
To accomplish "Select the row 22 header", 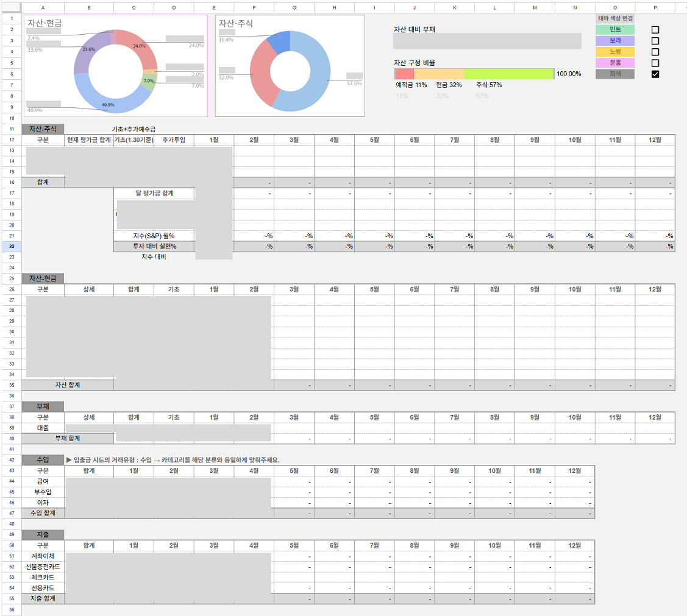I will pos(11,246).
